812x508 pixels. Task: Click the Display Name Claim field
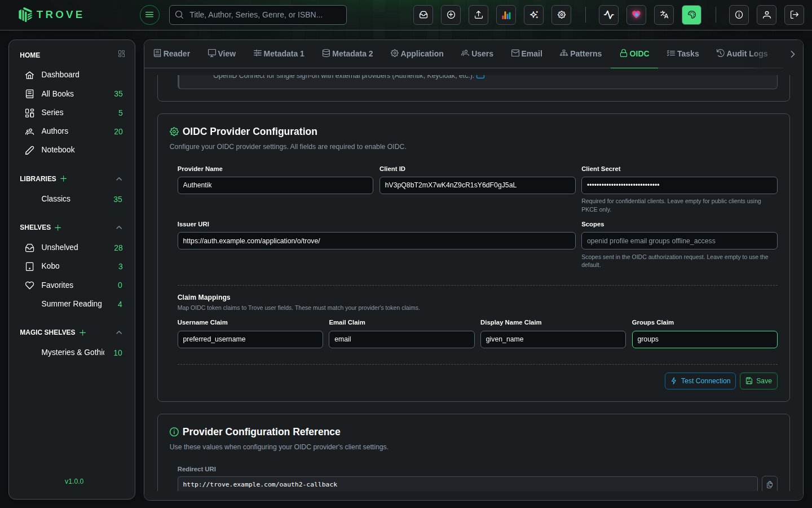point(553,339)
